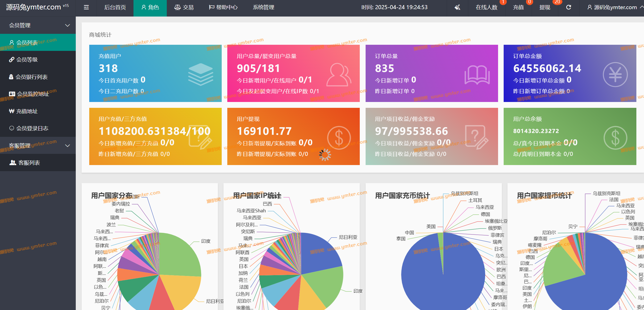
Task: Click the 美国 label in 用户国家充币统计 chart
Action: click(x=431, y=226)
